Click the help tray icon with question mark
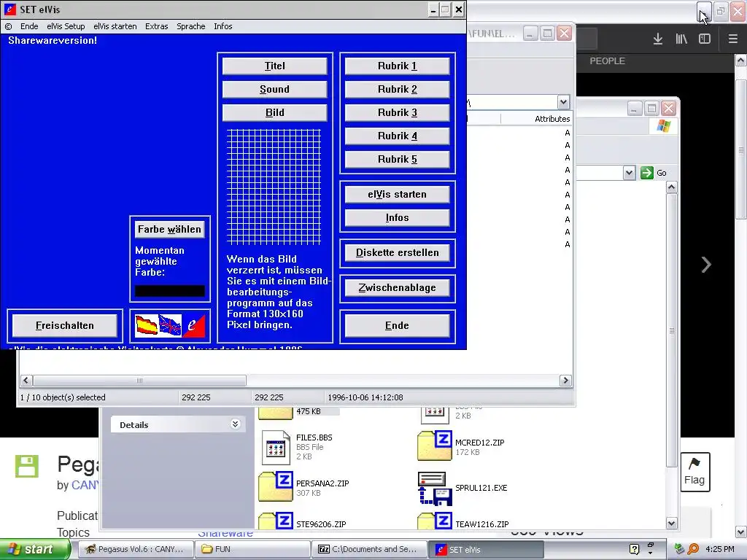747x560 pixels. 634,549
